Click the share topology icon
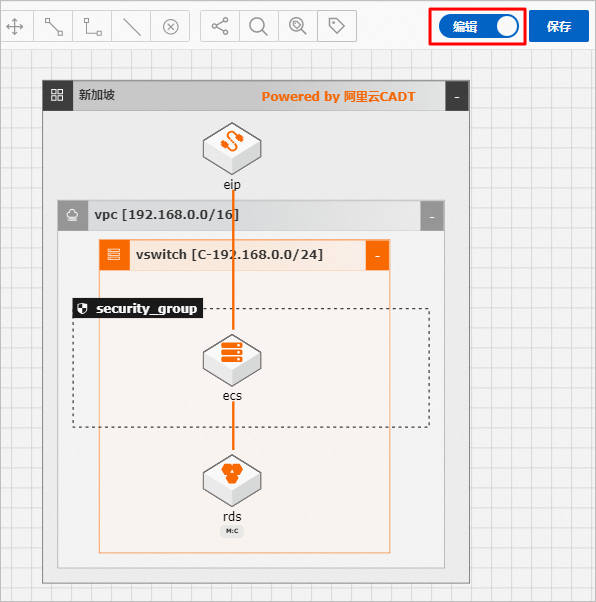 click(220, 26)
